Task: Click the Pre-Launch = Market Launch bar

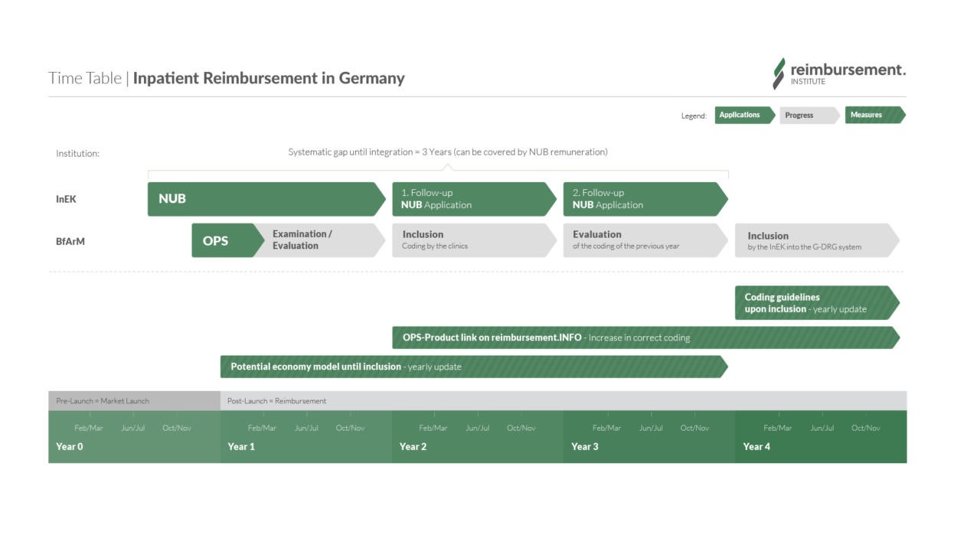Action: click(134, 401)
